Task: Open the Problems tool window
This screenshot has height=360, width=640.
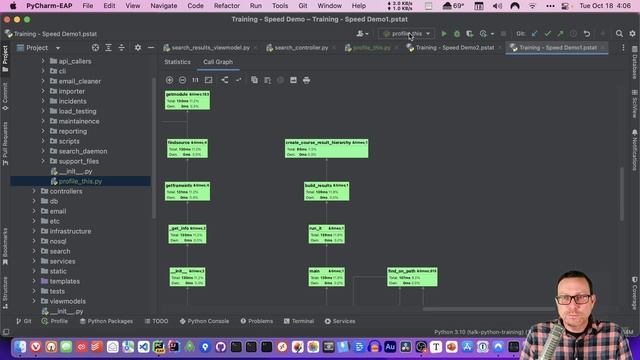Action: (257, 321)
